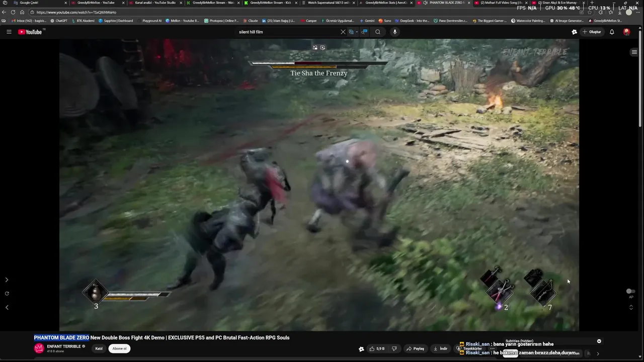Open browser home page icon
This screenshot has width=644, height=362.
(22, 12)
